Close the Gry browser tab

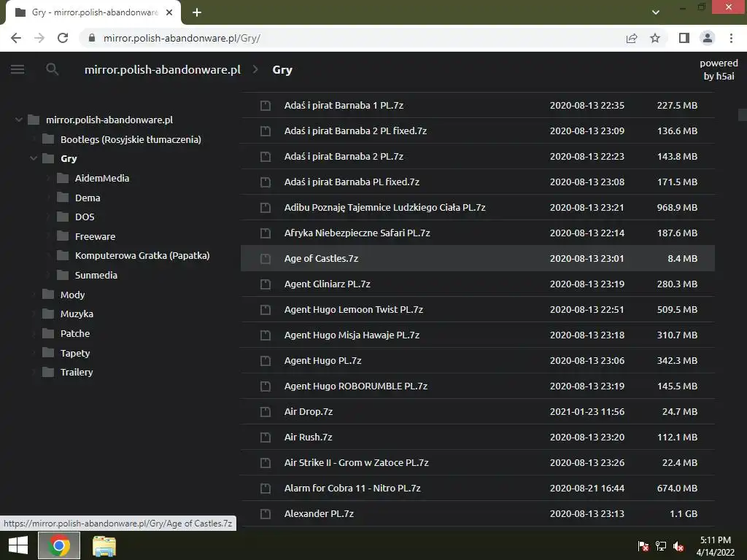click(x=169, y=12)
